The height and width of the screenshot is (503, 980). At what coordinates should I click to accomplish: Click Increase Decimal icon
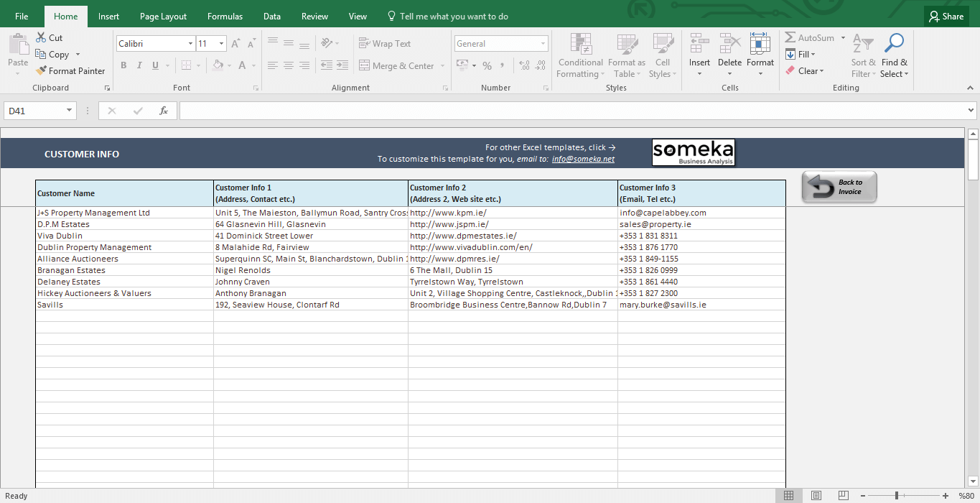523,65
